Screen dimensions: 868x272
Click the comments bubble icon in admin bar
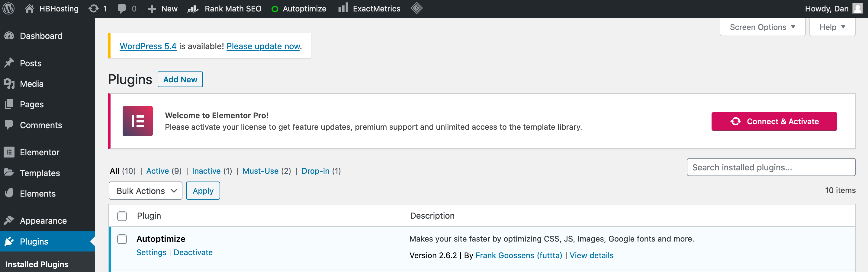click(x=122, y=9)
